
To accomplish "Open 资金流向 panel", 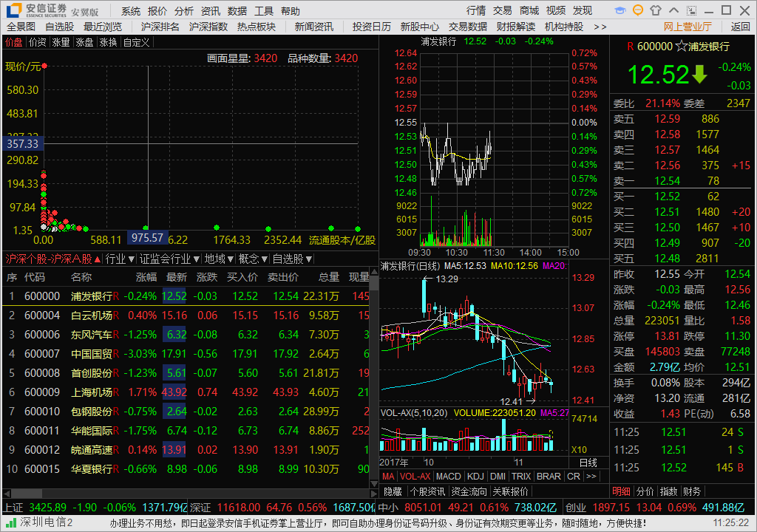I will (469, 491).
